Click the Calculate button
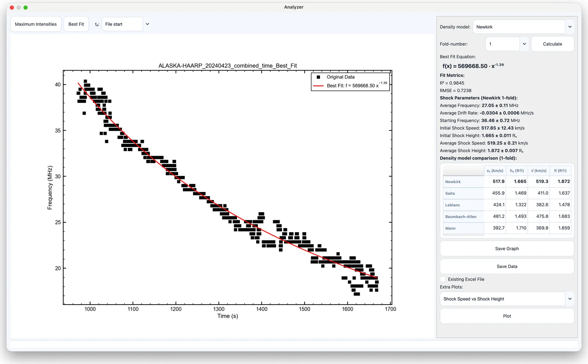Screen dimensions: 588x364 coord(552,44)
